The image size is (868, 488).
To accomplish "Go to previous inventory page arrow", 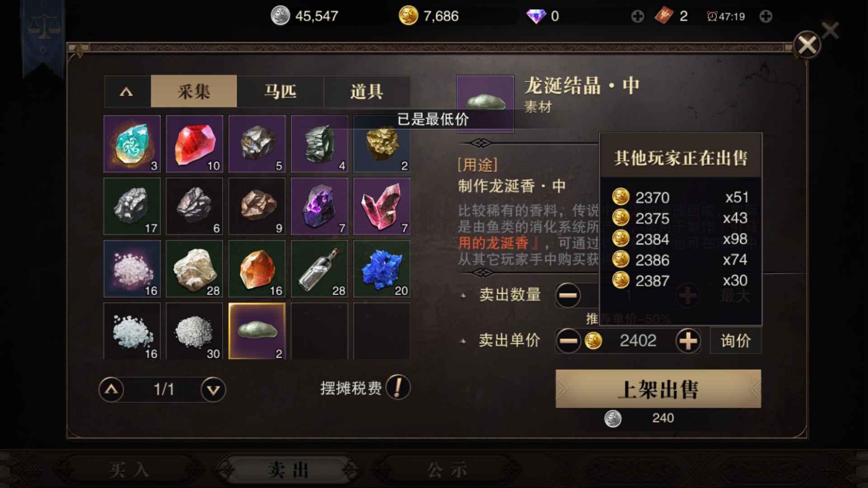I will 111,389.
